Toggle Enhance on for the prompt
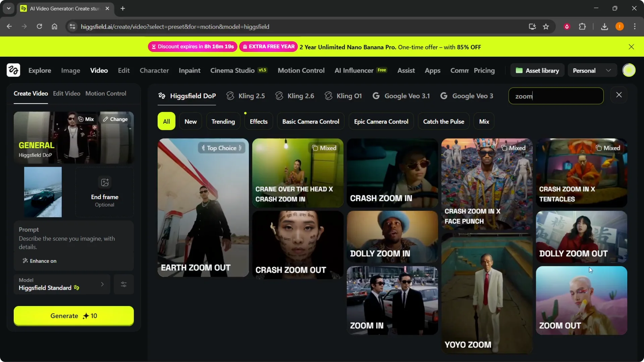 (x=40, y=261)
